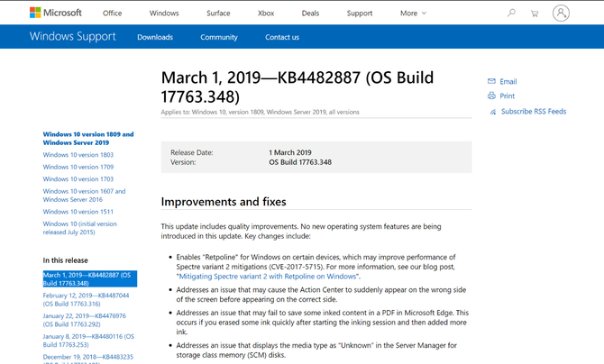Open the Surface menu item

click(x=218, y=14)
